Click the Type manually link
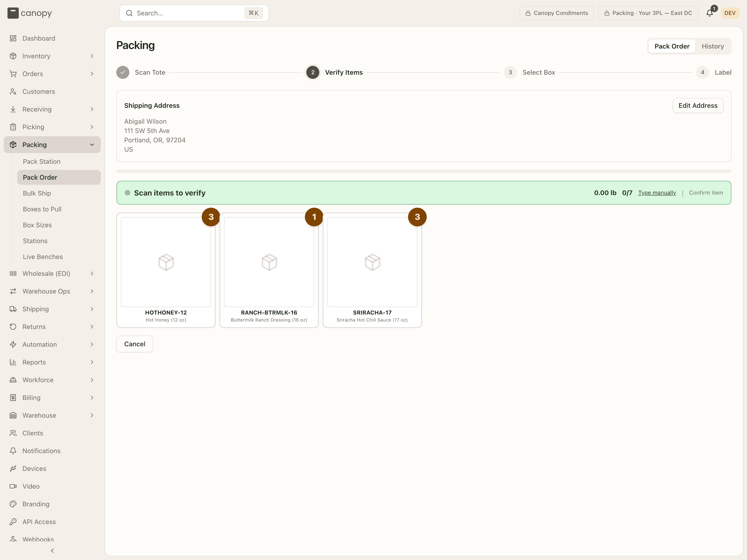The image size is (747, 560). tap(657, 193)
